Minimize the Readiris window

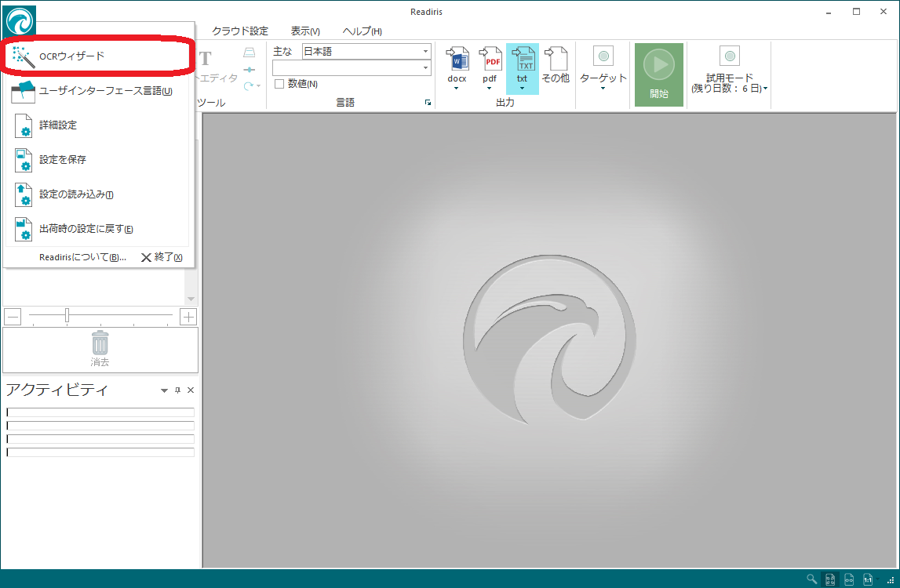click(829, 12)
